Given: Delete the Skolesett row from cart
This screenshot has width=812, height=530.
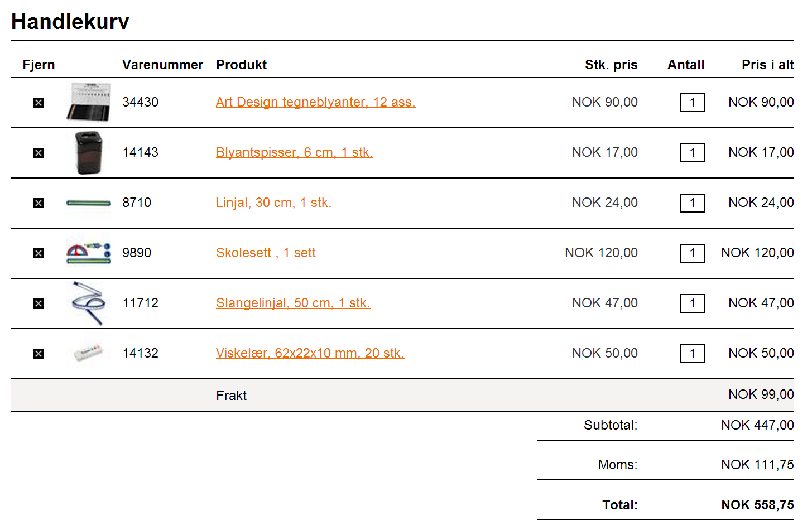Looking at the screenshot, I should tap(39, 253).
